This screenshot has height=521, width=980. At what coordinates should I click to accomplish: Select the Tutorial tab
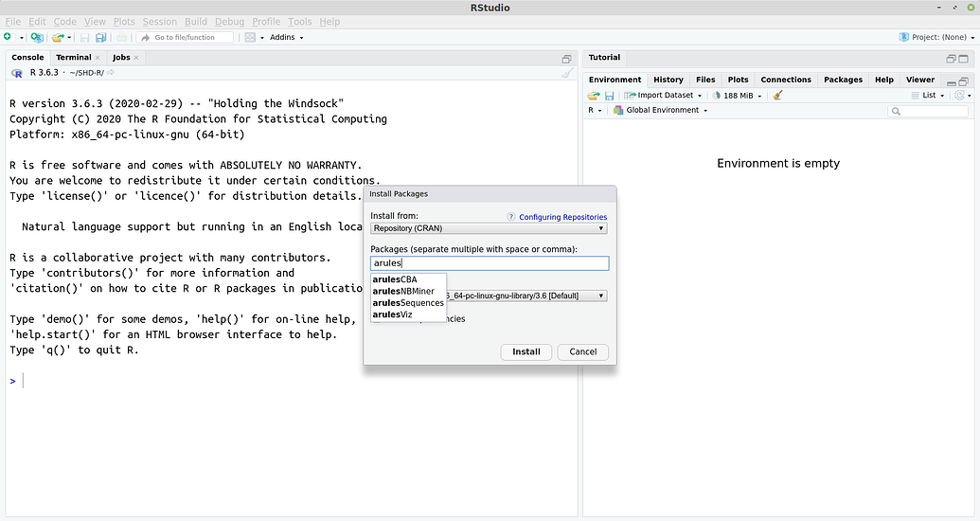click(x=604, y=58)
